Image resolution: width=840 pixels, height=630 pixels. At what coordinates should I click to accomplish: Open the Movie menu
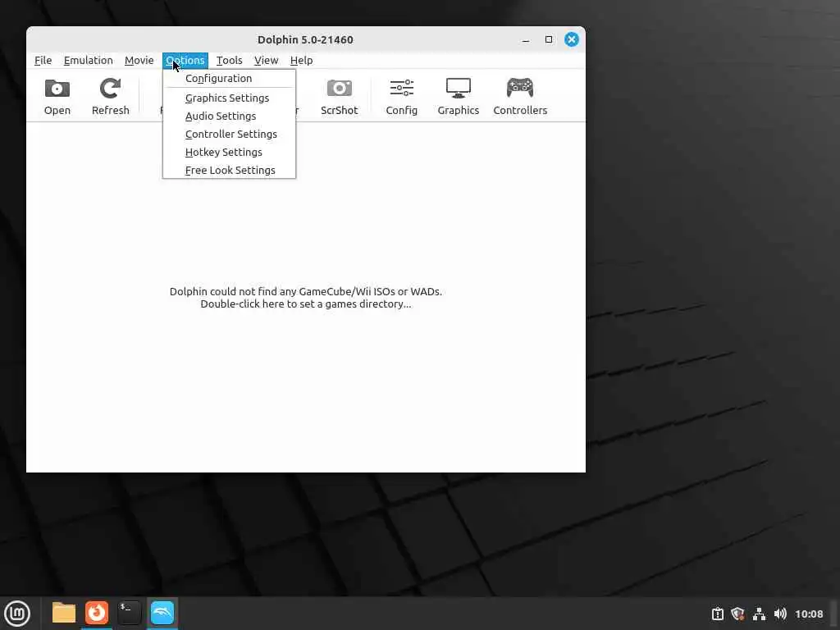click(139, 60)
